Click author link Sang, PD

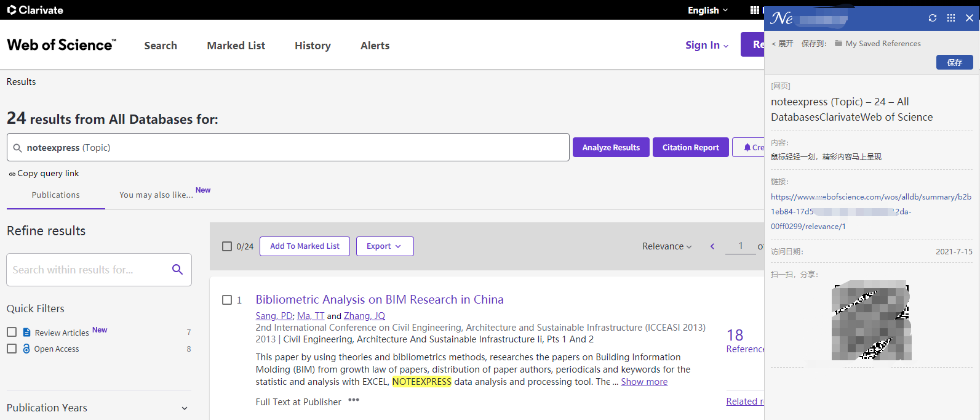tap(274, 316)
